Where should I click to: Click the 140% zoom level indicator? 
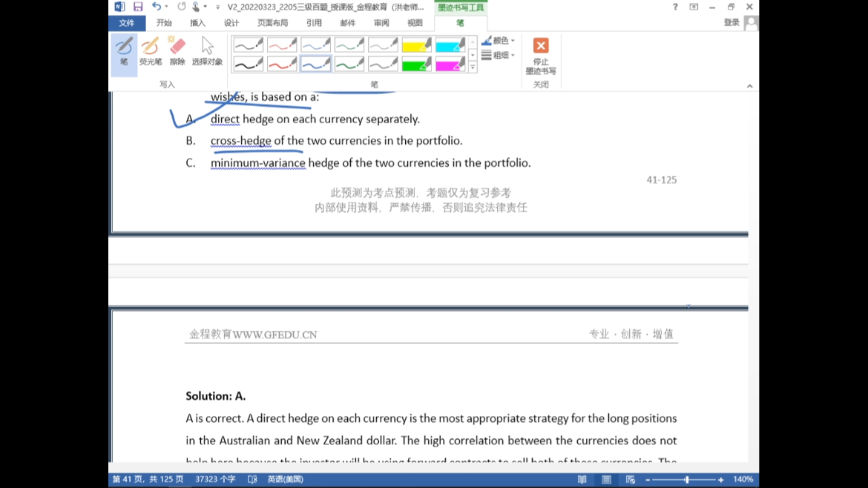tap(743, 480)
